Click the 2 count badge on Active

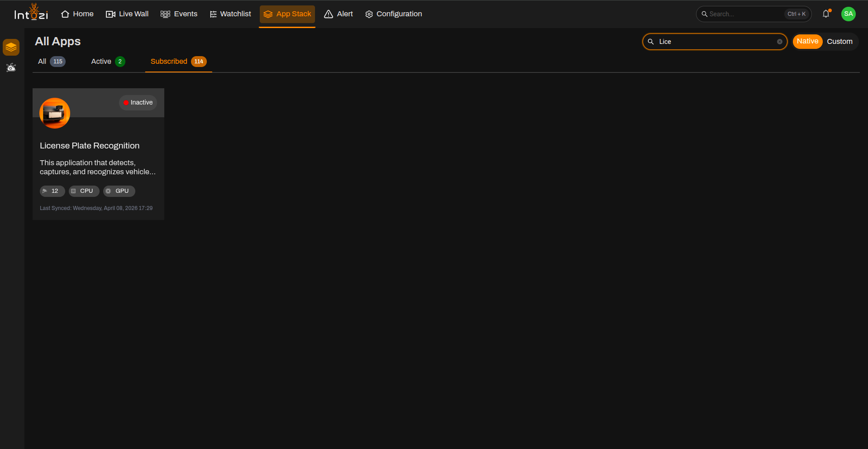tap(120, 62)
